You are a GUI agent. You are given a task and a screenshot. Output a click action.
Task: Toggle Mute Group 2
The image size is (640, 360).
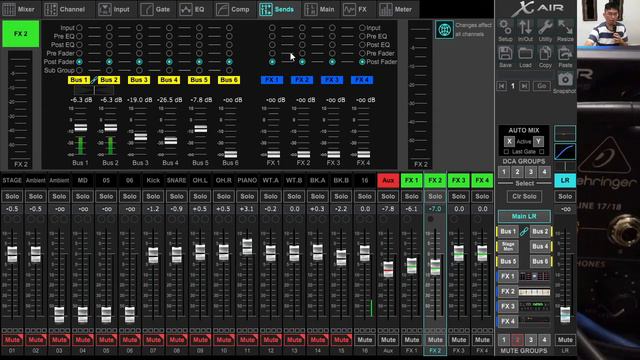[517, 340]
